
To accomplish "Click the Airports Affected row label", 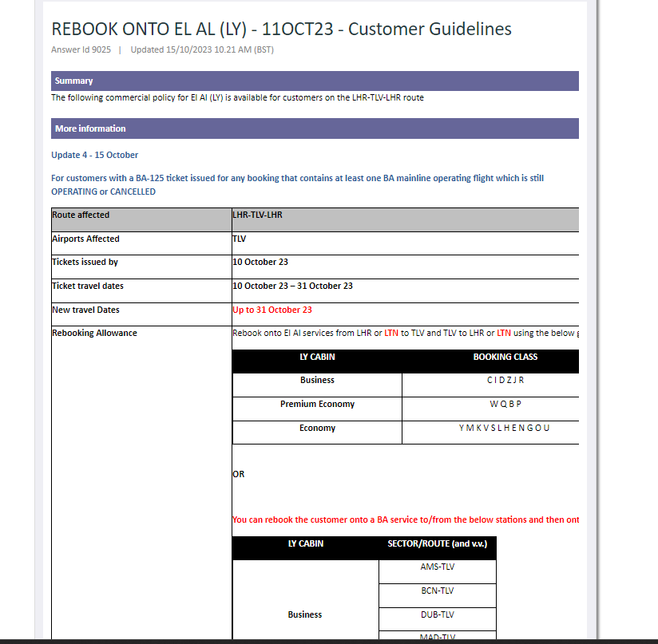I will [85, 239].
